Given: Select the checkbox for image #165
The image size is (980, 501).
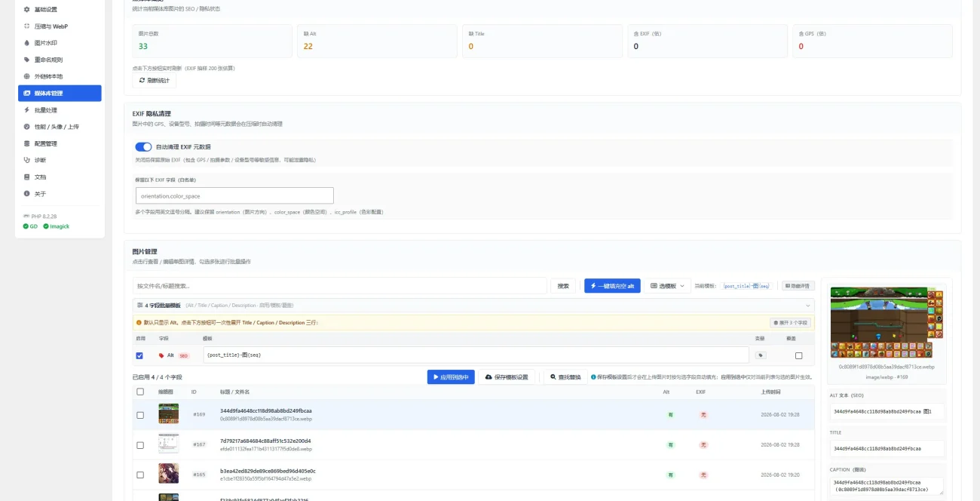Looking at the screenshot, I should tap(140, 475).
